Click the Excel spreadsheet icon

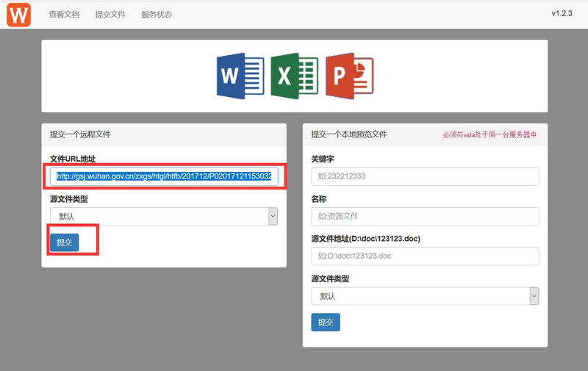(x=295, y=76)
